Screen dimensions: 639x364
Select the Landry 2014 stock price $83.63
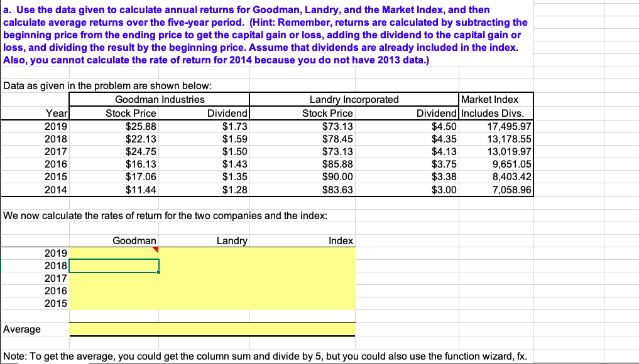pyautogui.click(x=337, y=190)
